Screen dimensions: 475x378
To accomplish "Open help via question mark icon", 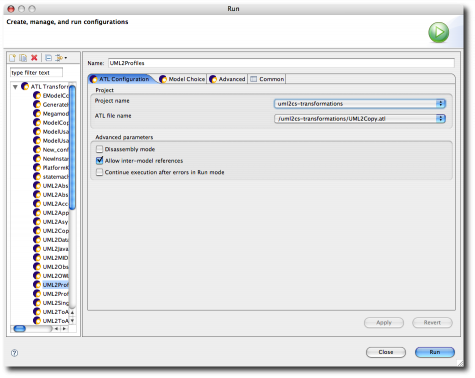I will tap(14, 353).
